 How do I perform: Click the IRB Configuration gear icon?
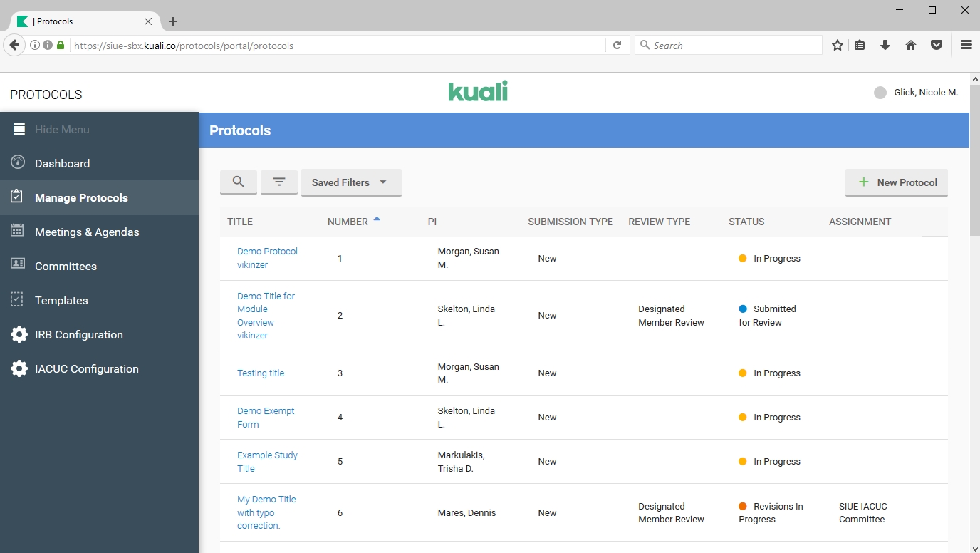[19, 334]
